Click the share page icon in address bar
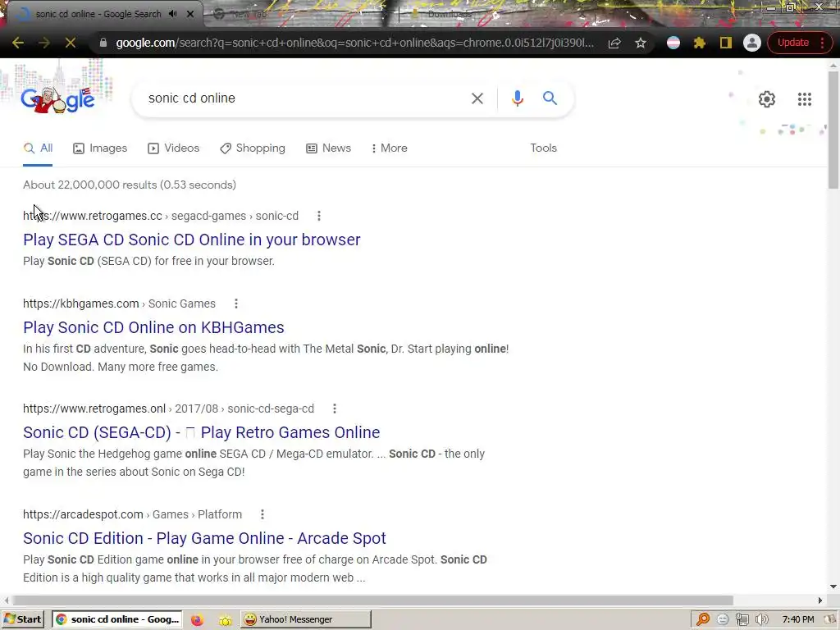840x630 pixels. coord(614,43)
